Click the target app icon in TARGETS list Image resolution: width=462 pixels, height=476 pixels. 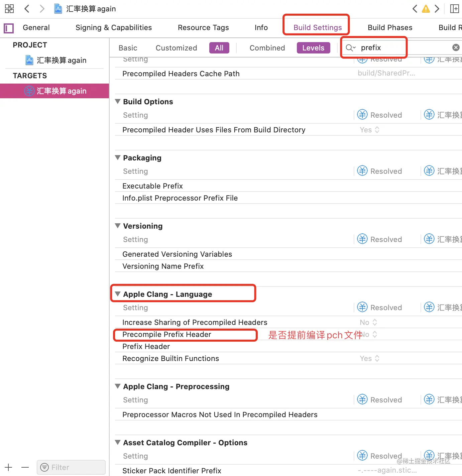pyautogui.click(x=29, y=91)
